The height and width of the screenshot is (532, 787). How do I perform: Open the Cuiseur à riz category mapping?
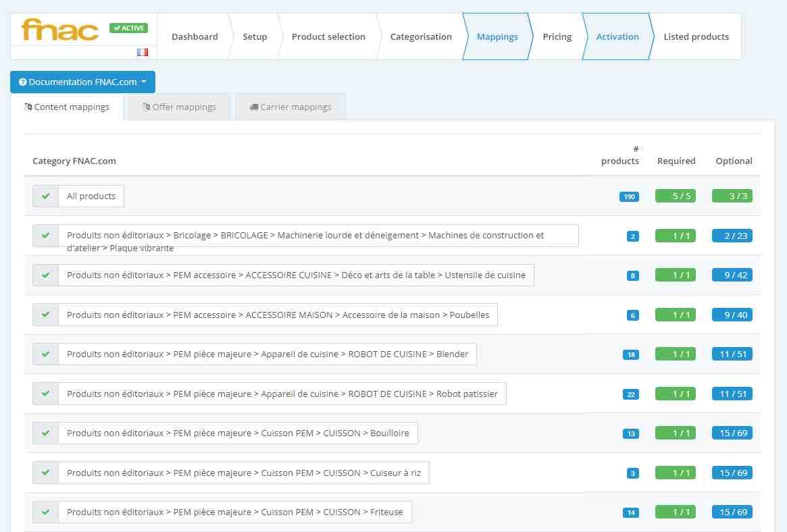[244, 473]
